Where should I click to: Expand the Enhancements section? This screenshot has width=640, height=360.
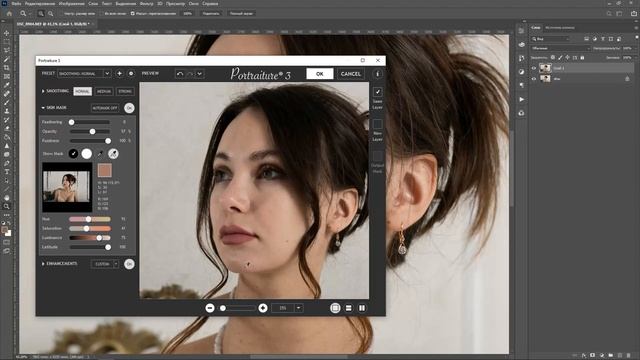click(x=43, y=264)
